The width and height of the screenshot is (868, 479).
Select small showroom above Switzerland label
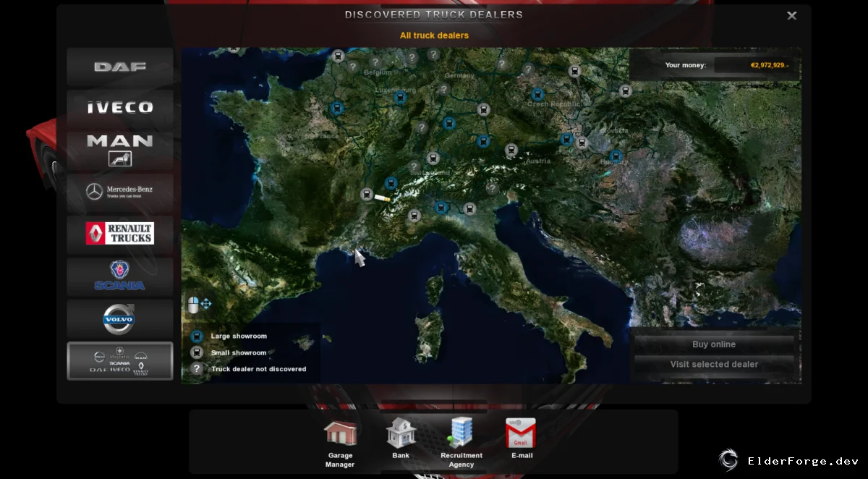coord(433,158)
